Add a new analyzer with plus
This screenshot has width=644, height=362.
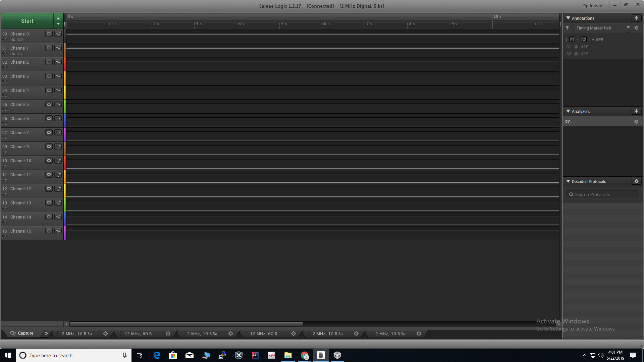pos(636,111)
